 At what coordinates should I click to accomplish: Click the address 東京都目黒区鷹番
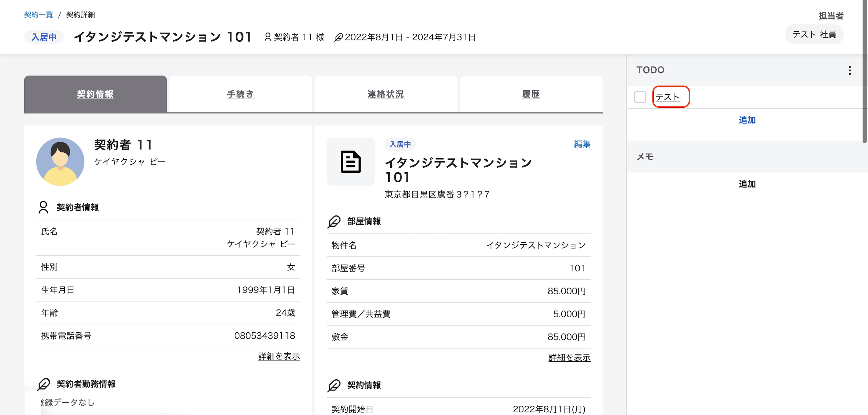(x=437, y=194)
